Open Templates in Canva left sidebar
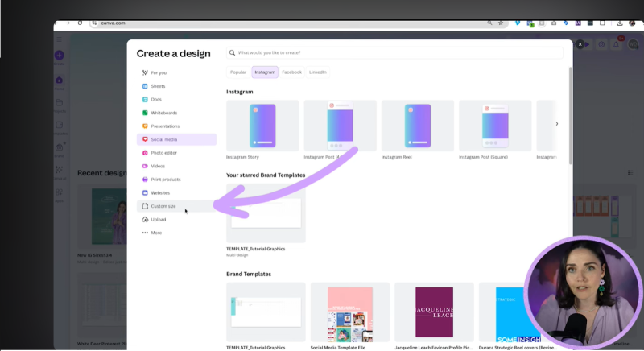 coord(59,128)
